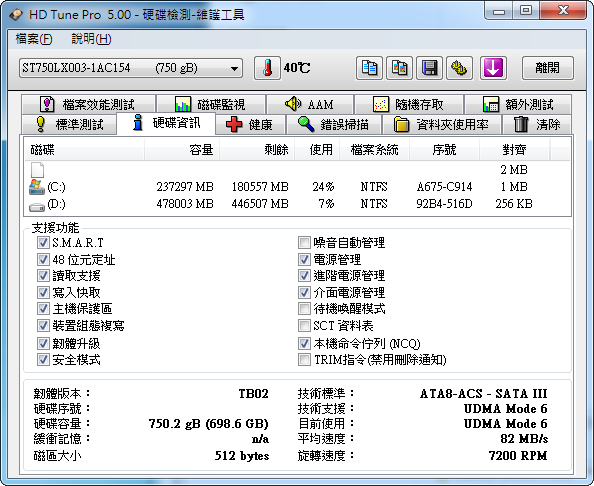The image size is (594, 486).
Task: Toggle the 介面電源管理 checkbox
Action: [x=304, y=292]
